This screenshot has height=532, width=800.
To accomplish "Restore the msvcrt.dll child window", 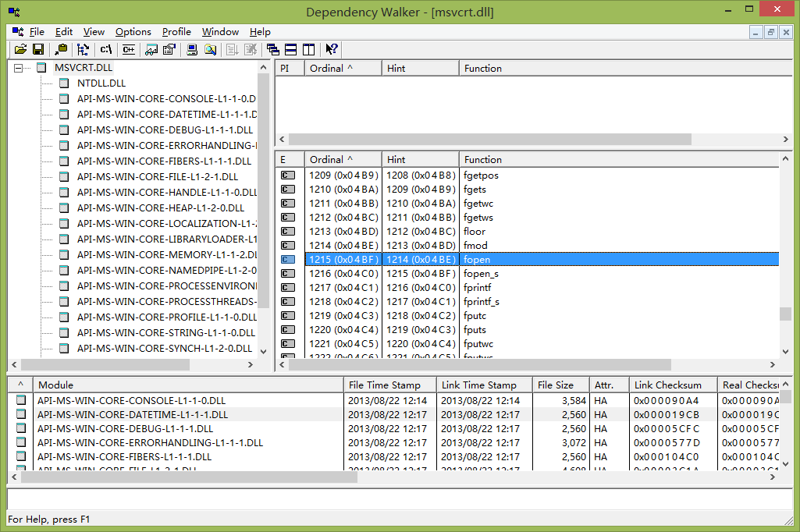I will coord(771,32).
